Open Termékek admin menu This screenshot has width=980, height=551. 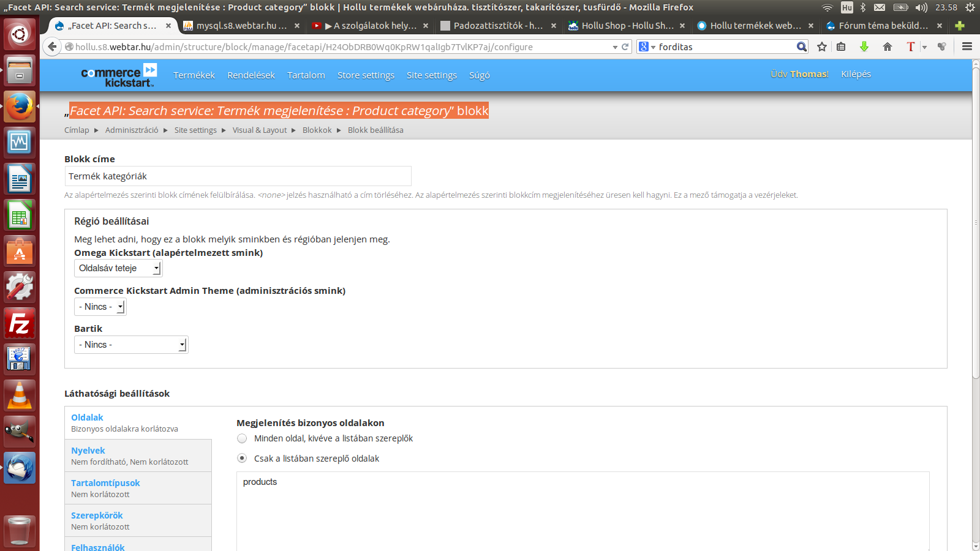click(194, 75)
